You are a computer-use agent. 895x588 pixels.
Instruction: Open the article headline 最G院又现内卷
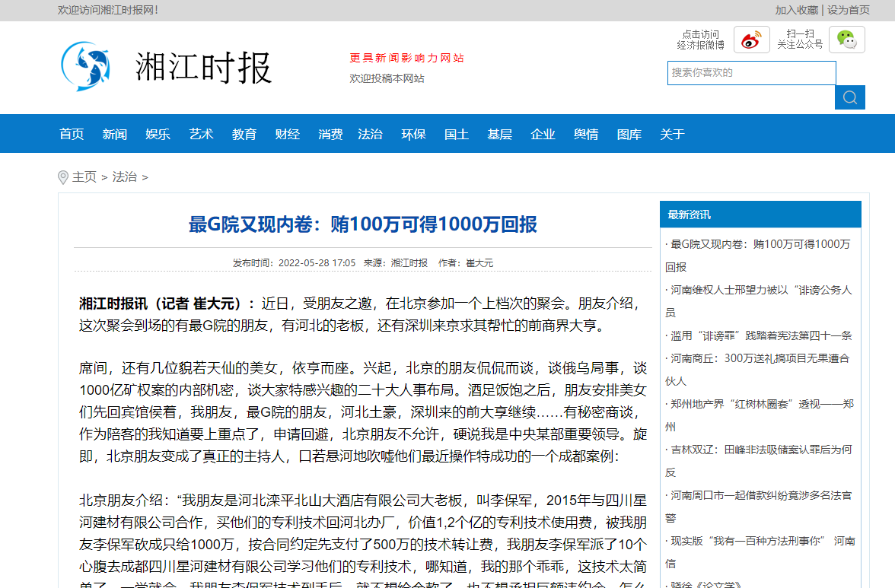[362, 225]
